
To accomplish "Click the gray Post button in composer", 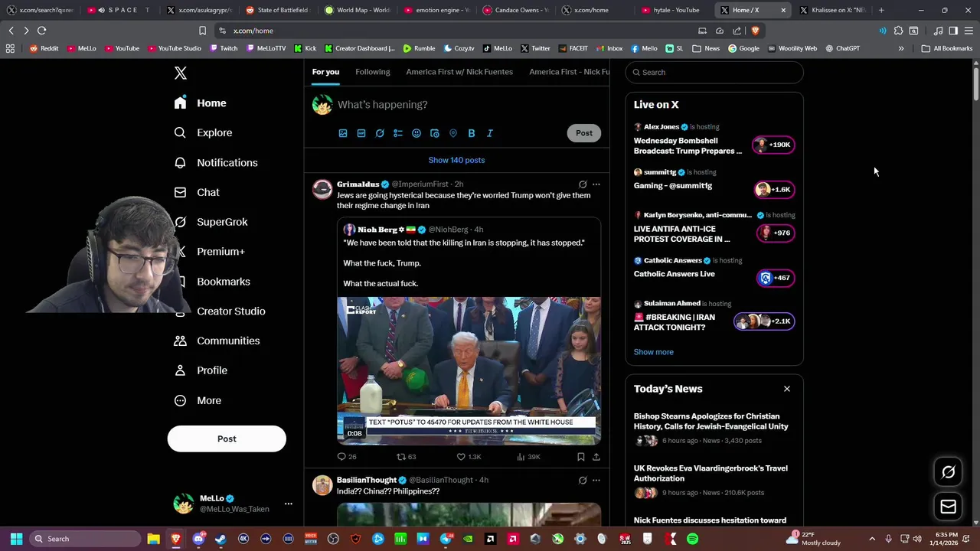I will (x=584, y=133).
